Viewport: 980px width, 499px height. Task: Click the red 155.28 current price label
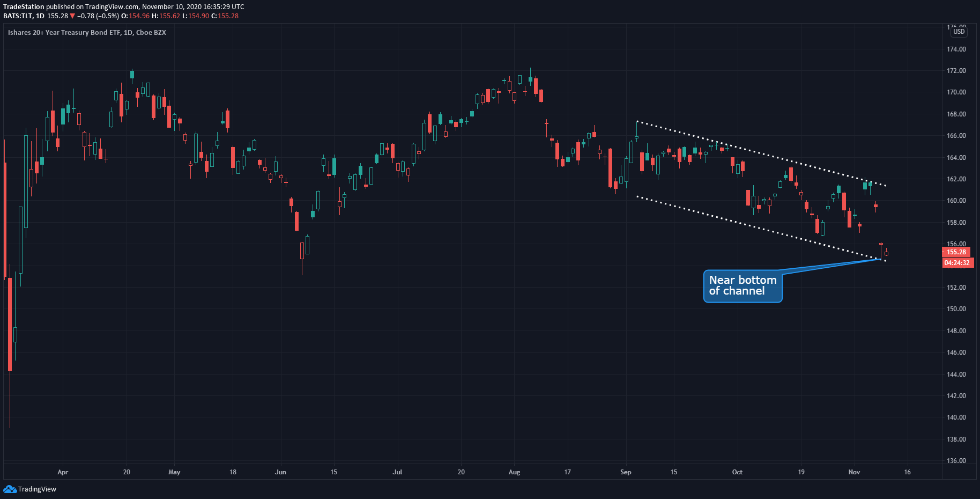pos(956,252)
